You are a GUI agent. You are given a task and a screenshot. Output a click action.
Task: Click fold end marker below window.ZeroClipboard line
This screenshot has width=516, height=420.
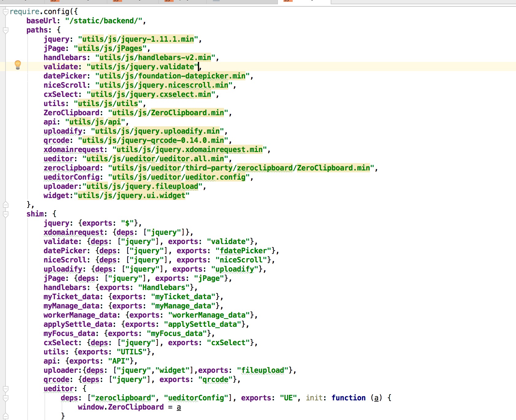[x=6, y=416]
